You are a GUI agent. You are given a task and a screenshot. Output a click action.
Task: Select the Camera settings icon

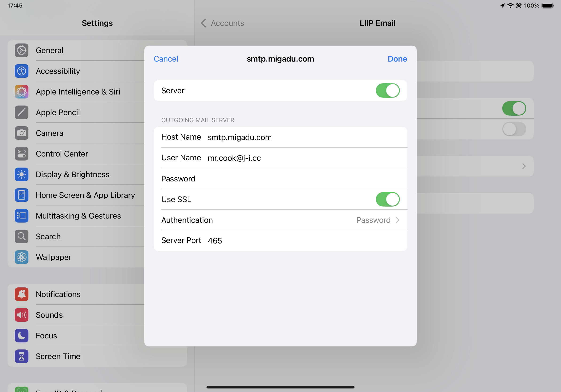coord(22,133)
